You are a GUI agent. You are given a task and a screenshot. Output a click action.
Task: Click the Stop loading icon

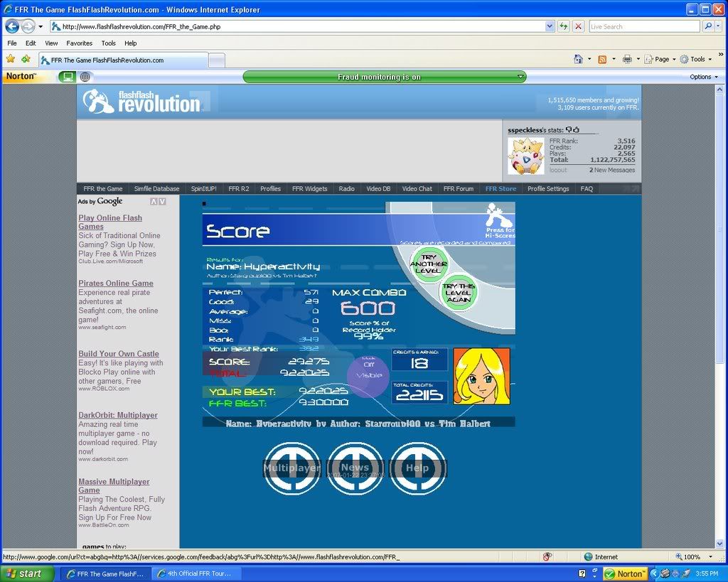pyautogui.click(x=579, y=26)
